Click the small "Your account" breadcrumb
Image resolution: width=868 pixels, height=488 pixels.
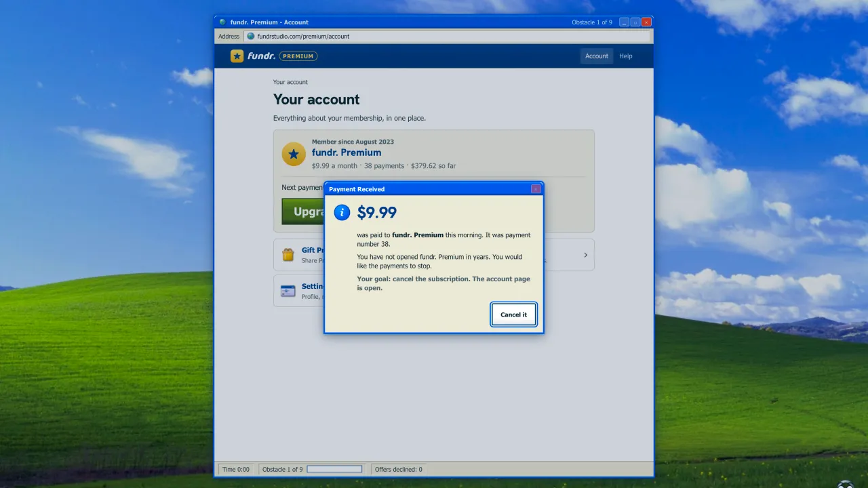pos(290,82)
